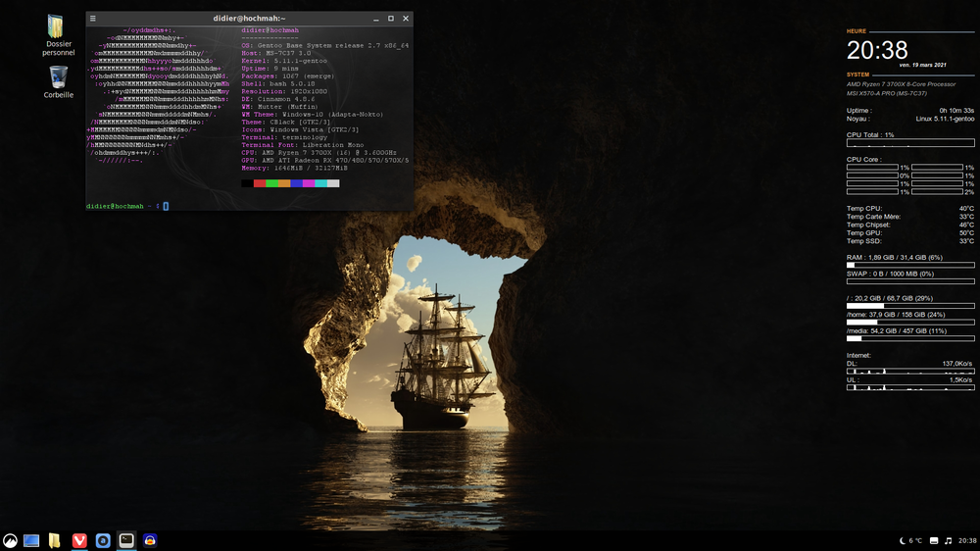Click the SWAP usage bar in system widget
Image resolution: width=980 pixels, height=551 pixels.
coord(910,281)
